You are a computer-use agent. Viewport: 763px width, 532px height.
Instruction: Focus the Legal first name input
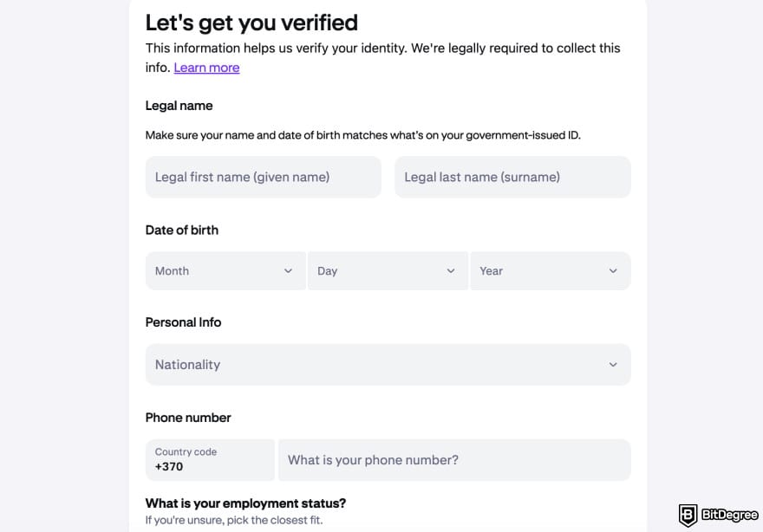[263, 177]
